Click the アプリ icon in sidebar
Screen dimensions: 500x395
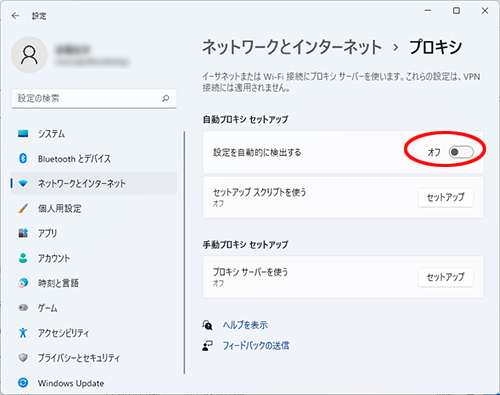click(23, 233)
